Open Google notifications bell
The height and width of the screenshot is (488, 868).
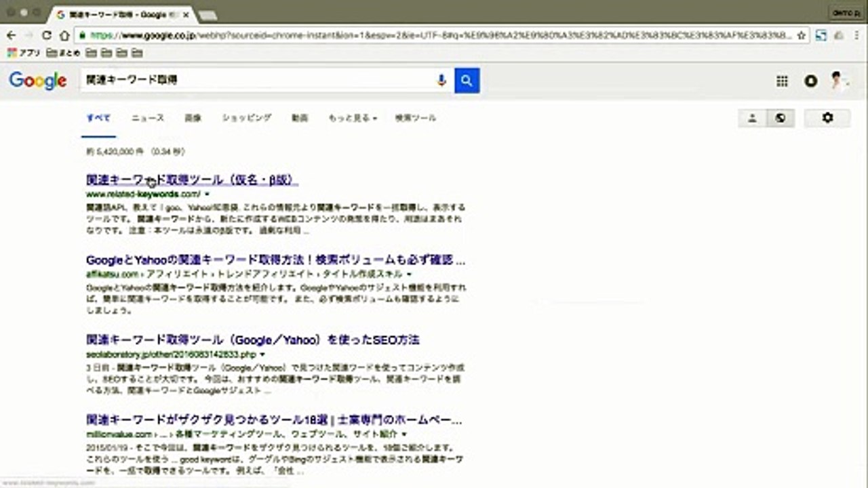tap(811, 81)
